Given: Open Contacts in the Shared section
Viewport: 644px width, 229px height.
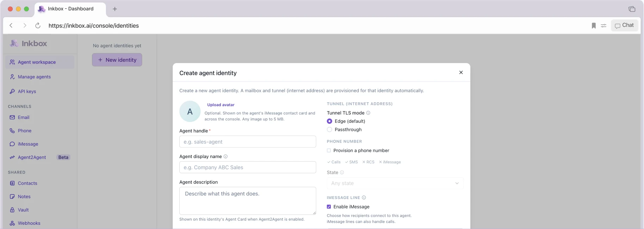Looking at the screenshot, I should point(40,183).
